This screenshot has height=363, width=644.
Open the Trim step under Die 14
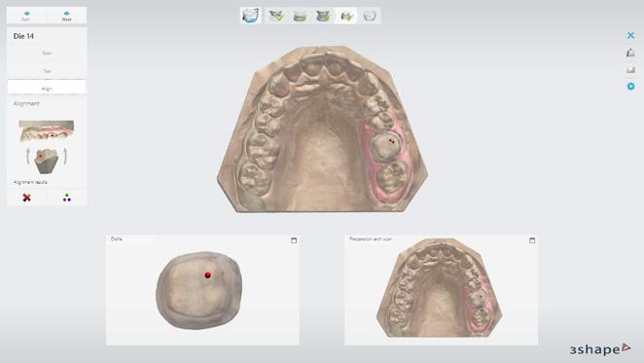pos(47,71)
